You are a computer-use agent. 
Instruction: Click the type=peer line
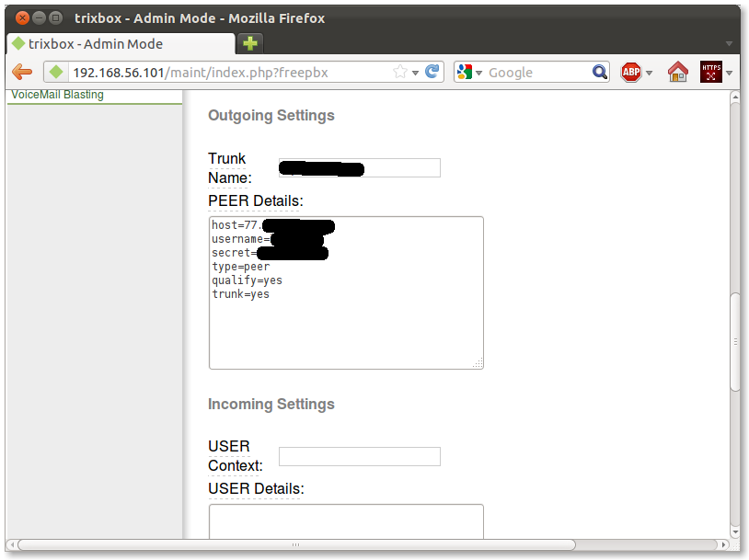[241, 267]
